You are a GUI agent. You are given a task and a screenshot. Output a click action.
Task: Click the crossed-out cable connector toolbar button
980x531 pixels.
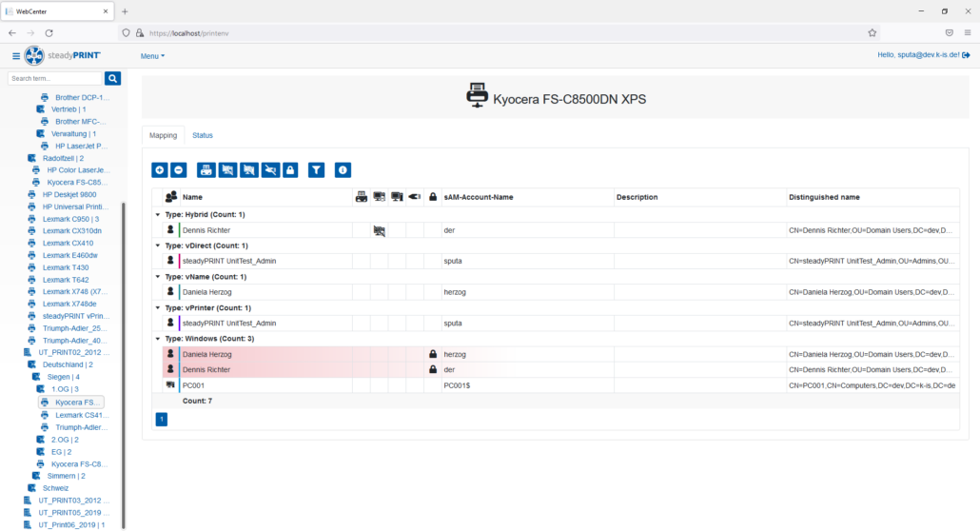point(270,170)
